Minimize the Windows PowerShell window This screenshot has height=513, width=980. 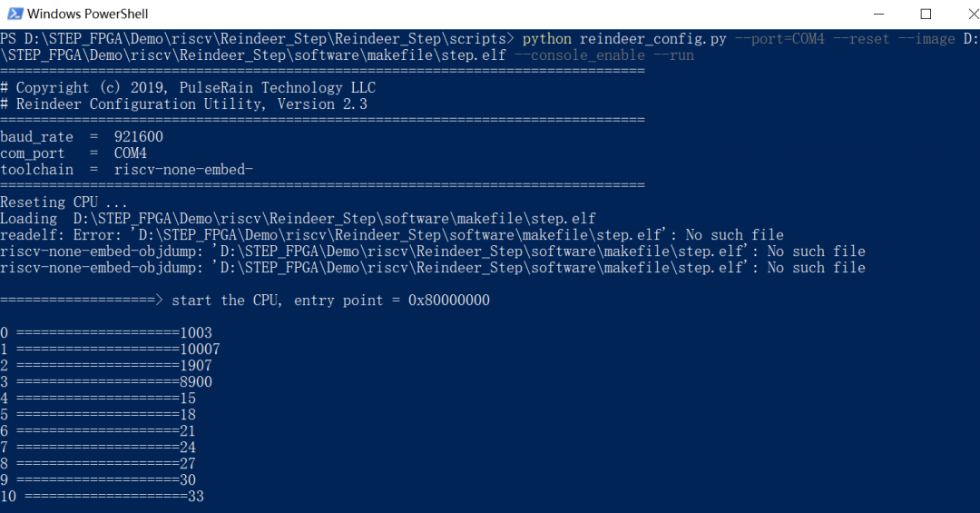click(878, 14)
